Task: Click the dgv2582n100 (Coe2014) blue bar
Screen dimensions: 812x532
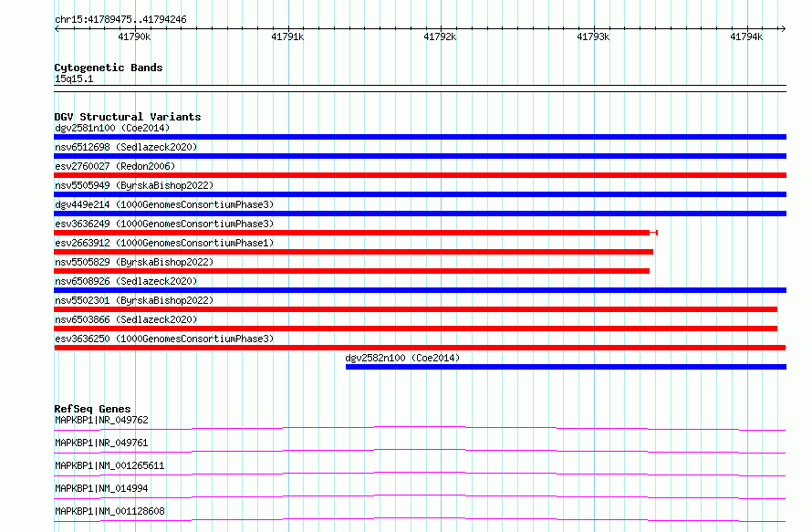Action: (566, 367)
